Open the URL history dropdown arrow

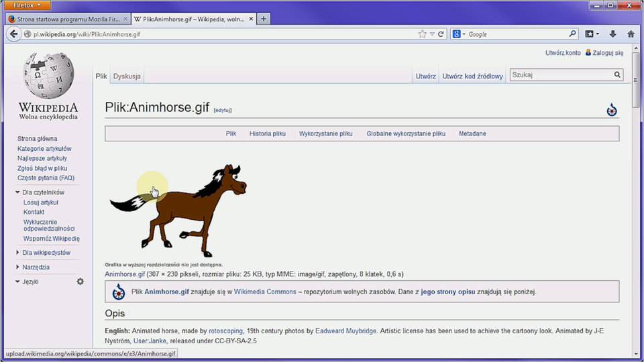(432, 34)
